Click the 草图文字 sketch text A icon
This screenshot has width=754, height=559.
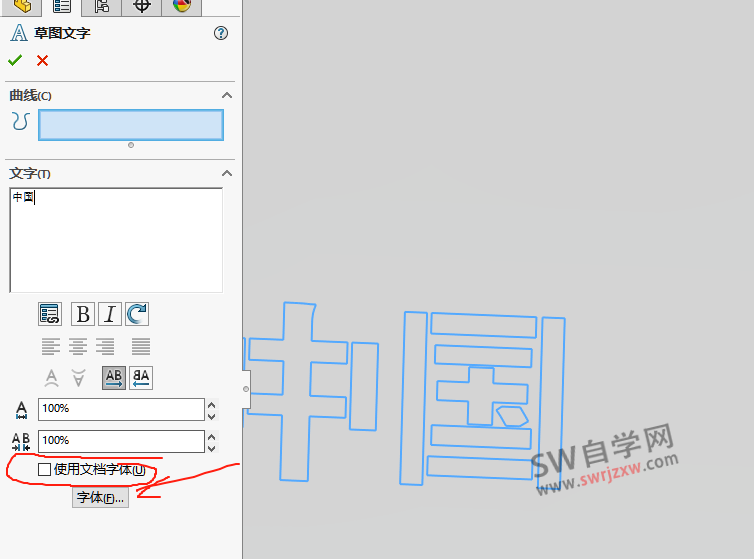[19, 33]
